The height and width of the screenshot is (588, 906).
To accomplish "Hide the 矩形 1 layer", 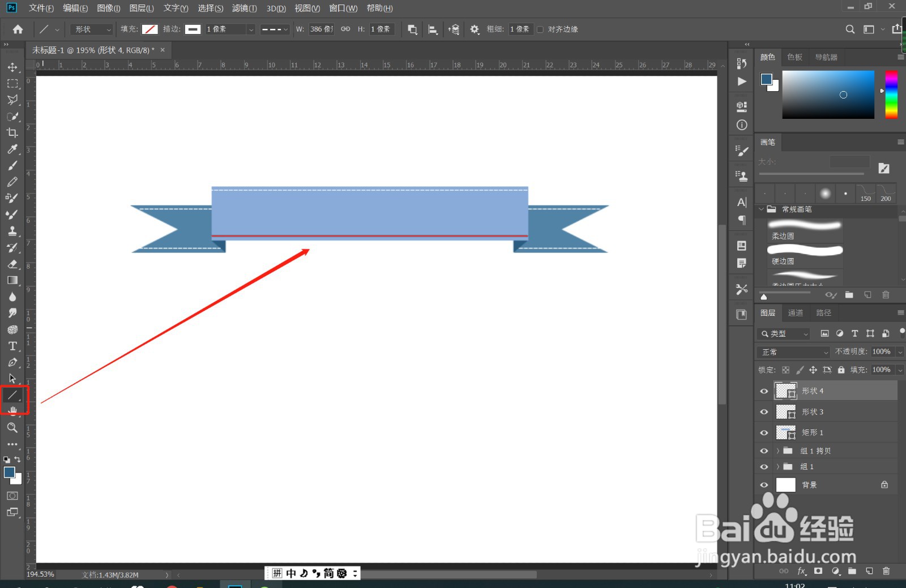I will (764, 433).
